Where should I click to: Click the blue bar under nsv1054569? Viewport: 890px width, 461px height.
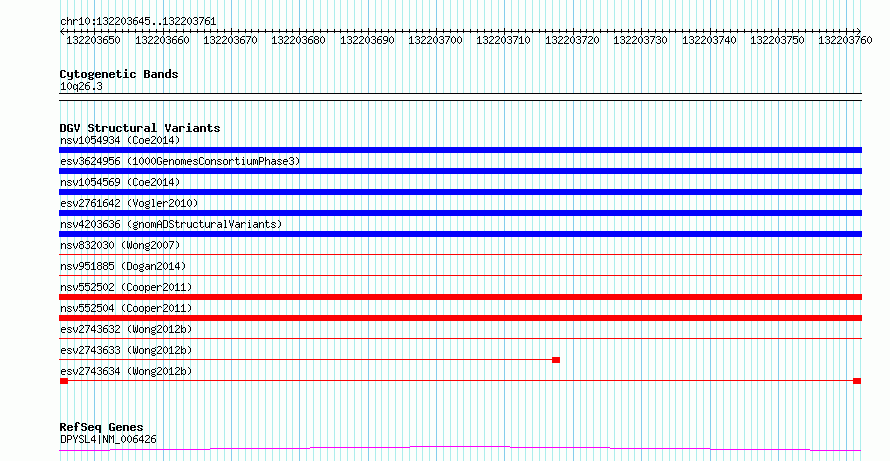point(460,192)
